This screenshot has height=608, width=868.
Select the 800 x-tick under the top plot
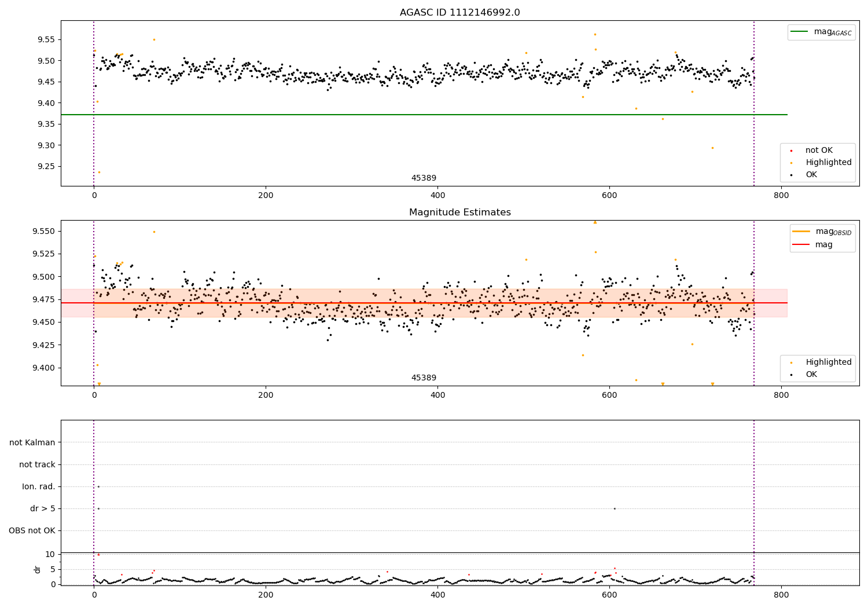(x=781, y=196)
